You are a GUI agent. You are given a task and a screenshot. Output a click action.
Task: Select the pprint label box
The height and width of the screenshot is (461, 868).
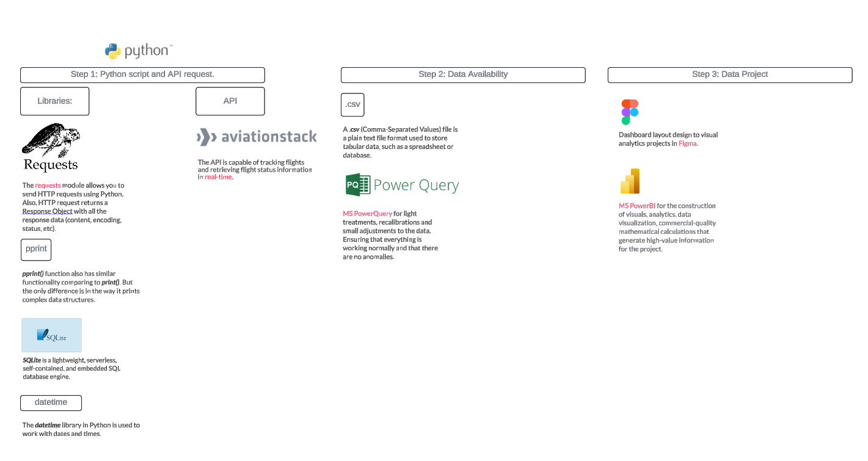point(36,250)
